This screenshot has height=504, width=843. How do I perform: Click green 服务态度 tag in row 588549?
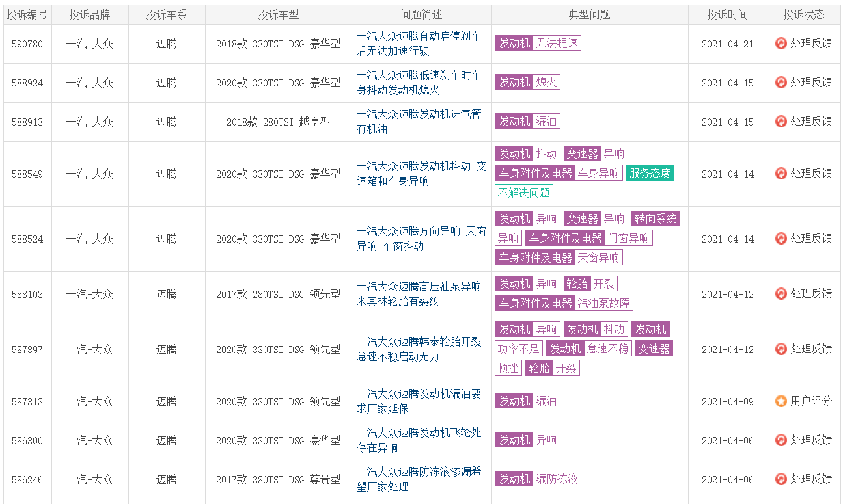pyautogui.click(x=650, y=173)
